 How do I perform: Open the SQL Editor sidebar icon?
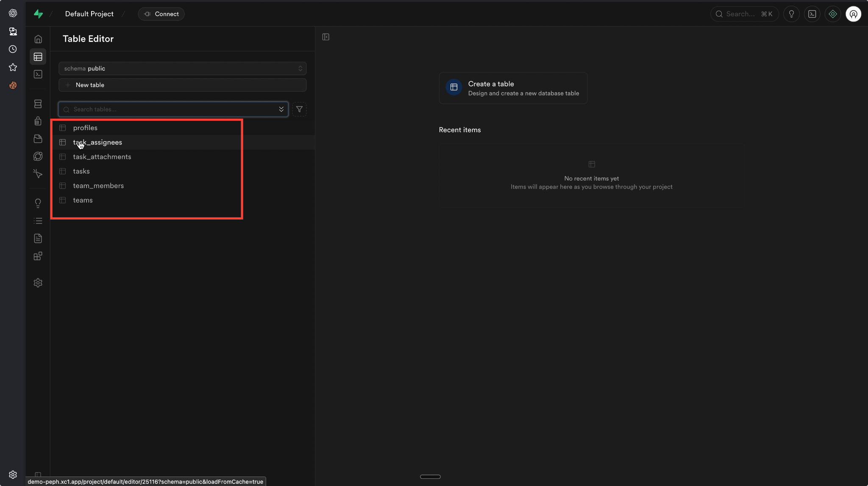[38, 74]
